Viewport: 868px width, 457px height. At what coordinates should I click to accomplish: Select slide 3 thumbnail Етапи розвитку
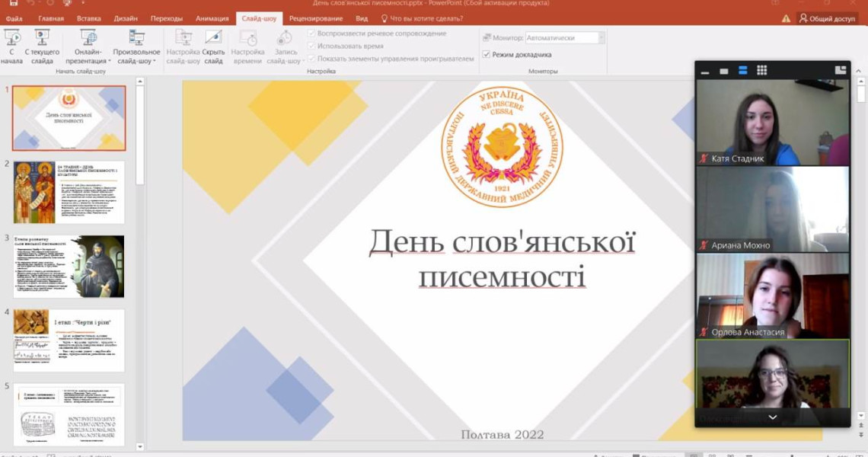69,267
